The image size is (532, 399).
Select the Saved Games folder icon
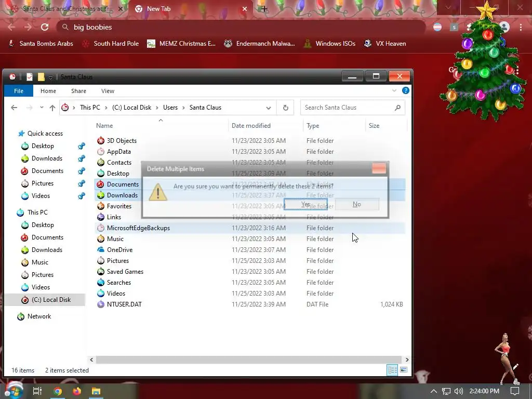(101, 272)
